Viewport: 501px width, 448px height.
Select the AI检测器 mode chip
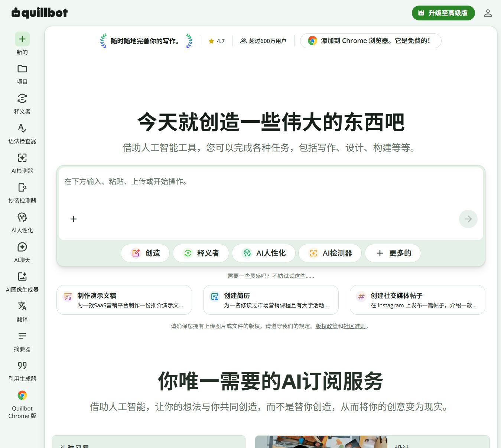coord(330,253)
